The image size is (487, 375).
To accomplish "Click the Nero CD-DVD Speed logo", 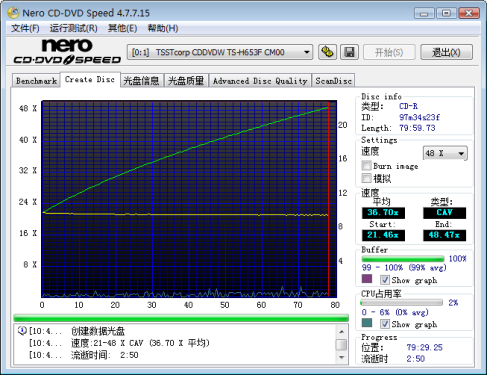I will click(67, 51).
